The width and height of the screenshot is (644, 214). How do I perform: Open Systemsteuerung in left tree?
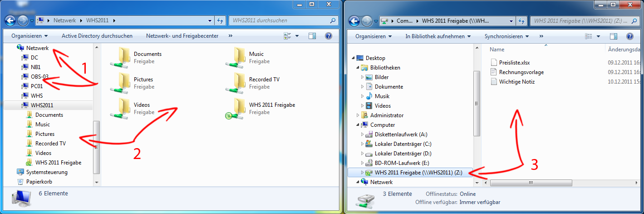pos(42,172)
